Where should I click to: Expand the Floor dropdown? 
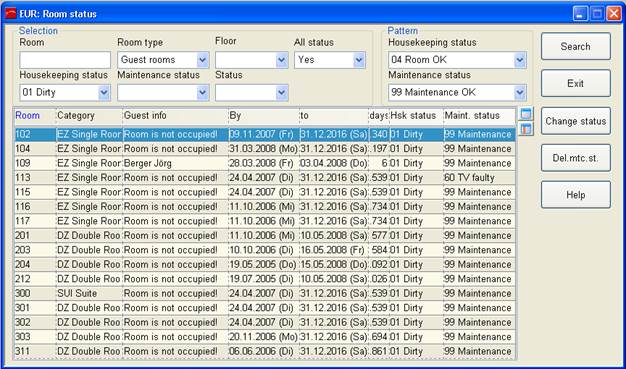pos(282,60)
